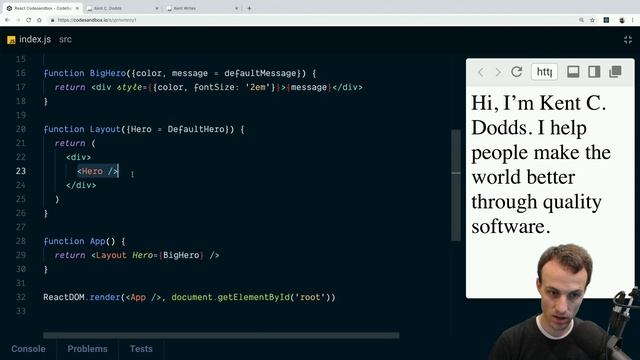Click 'DefaultHero' on line 20
The width and height of the screenshot is (640, 360).
tap(196, 129)
